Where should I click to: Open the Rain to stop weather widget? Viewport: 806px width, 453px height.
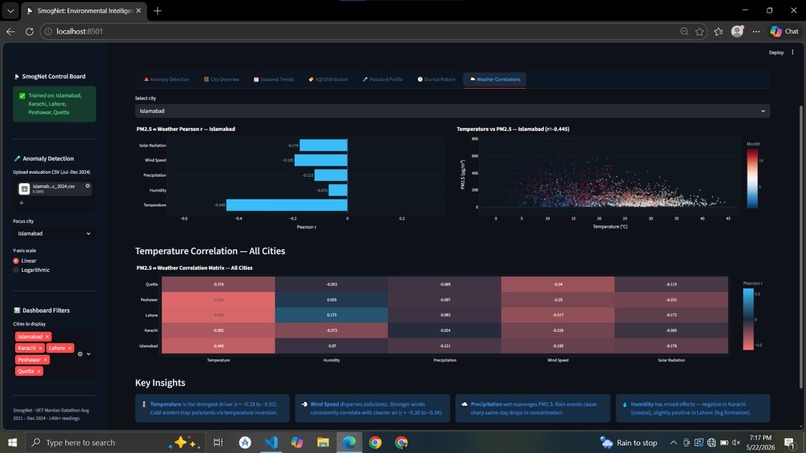coord(629,443)
